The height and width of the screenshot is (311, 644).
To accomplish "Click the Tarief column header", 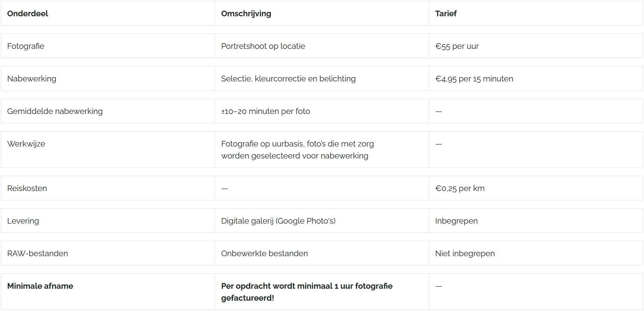I will coord(446,14).
